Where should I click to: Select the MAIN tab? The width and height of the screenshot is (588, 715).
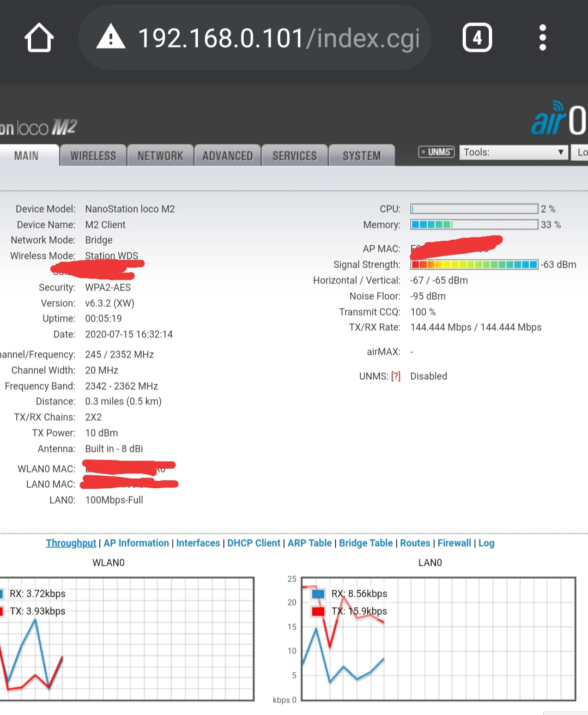coord(27,156)
